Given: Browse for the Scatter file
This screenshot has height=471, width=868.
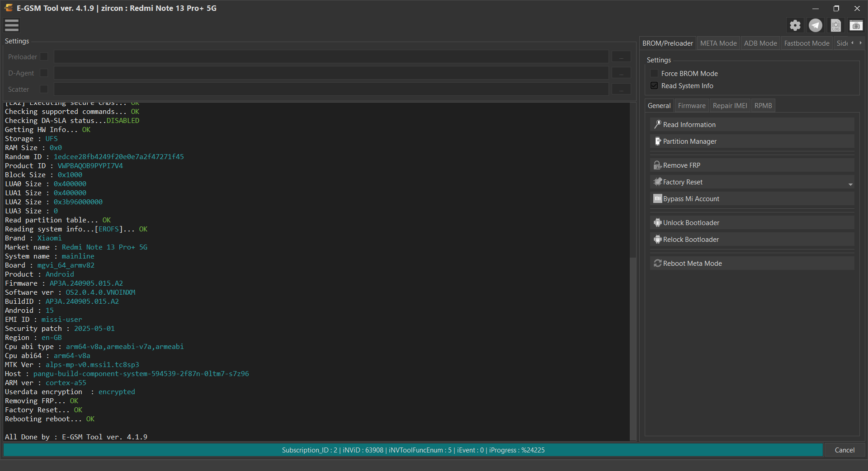Looking at the screenshot, I should (621, 89).
